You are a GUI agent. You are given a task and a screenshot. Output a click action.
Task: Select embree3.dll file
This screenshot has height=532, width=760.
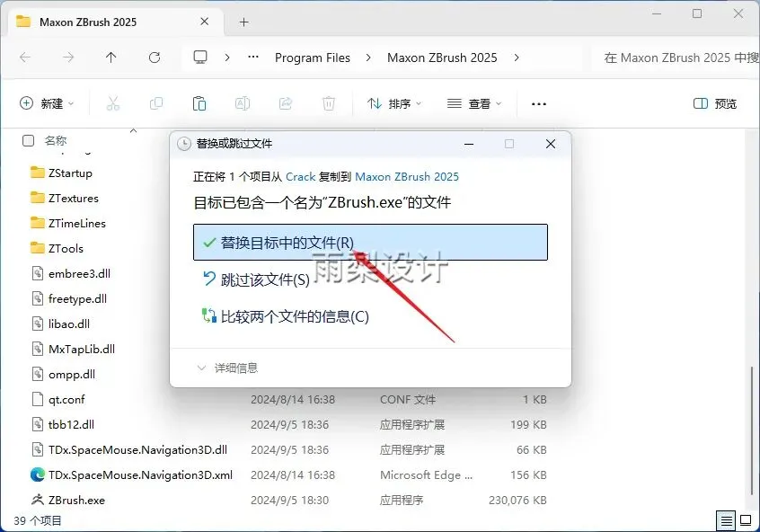pyautogui.click(x=71, y=273)
